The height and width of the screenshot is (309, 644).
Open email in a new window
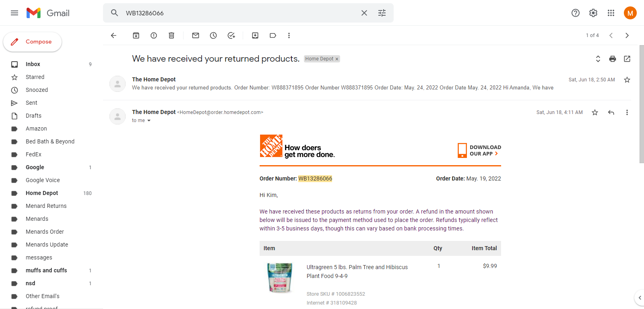click(627, 59)
